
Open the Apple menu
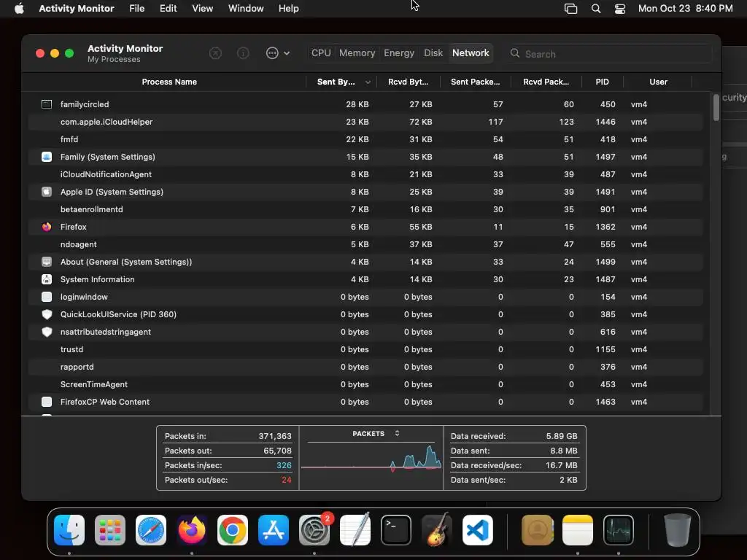tap(19, 9)
